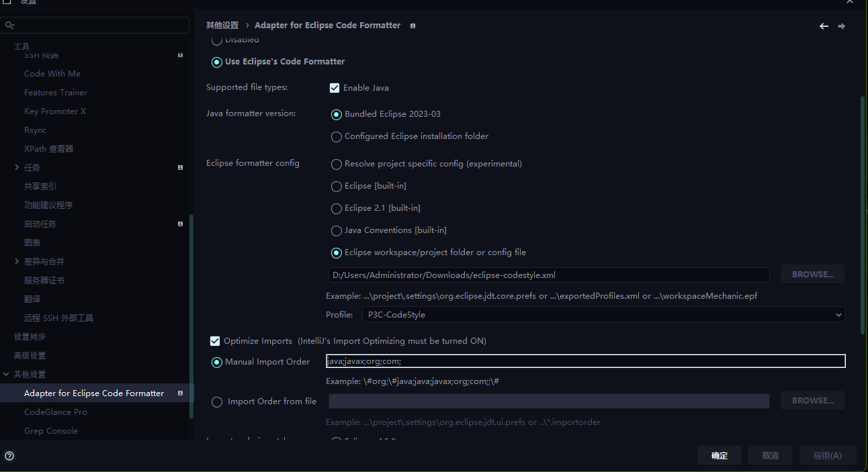
Task: Click the settings tree vertical scrollbar
Action: tap(191, 316)
